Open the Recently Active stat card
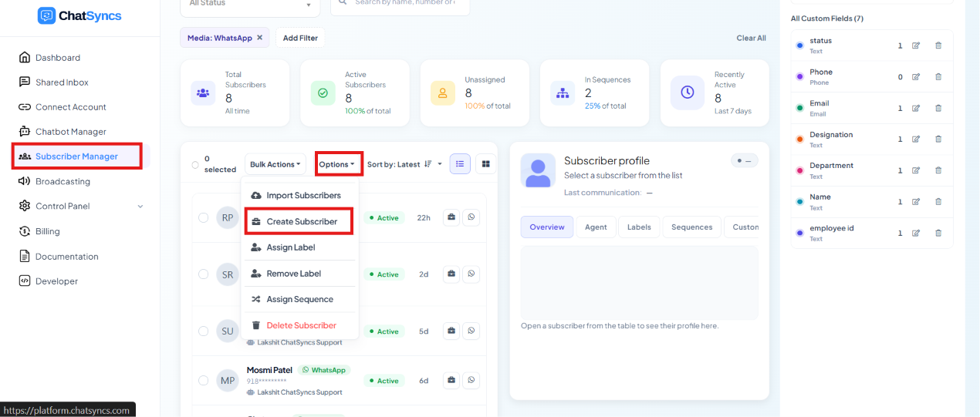Viewport: 980px width, 417px height. pyautogui.click(x=715, y=92)
